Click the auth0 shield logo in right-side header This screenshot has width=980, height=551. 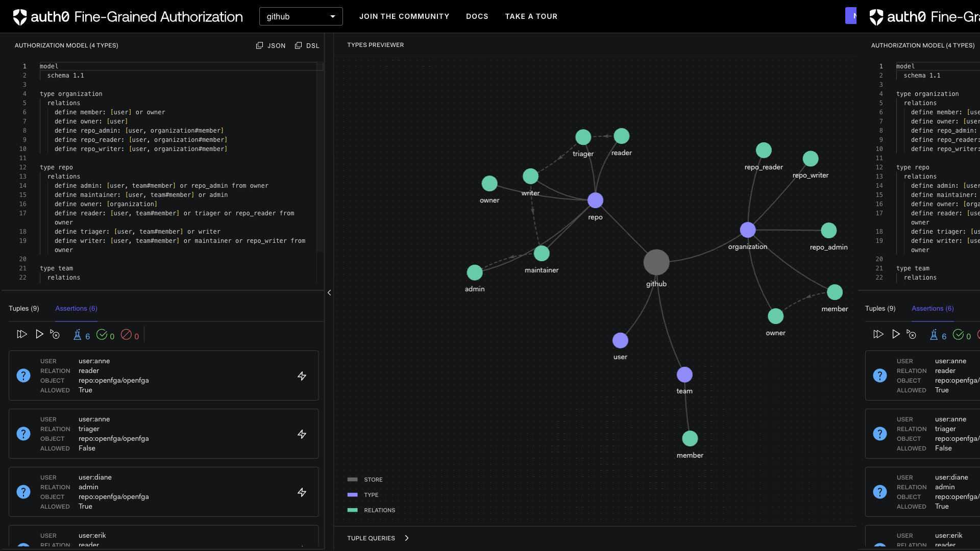tap(876, 17)
